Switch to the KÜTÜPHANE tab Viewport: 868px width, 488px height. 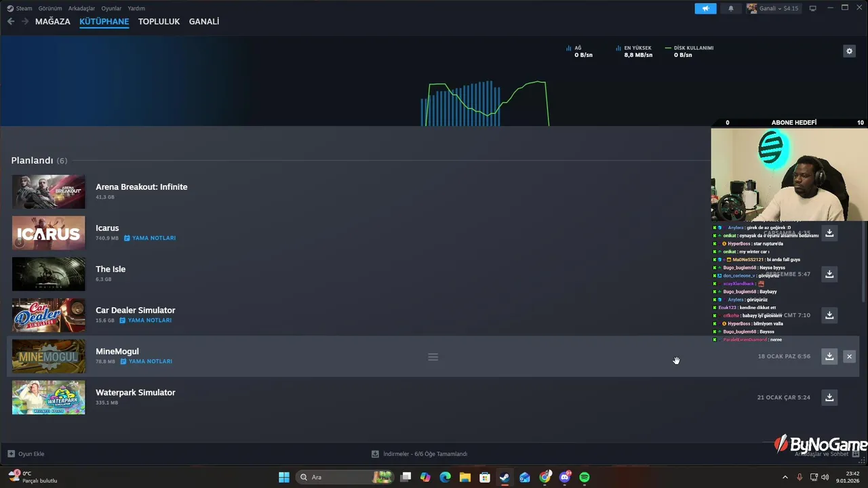coord(104,22)
